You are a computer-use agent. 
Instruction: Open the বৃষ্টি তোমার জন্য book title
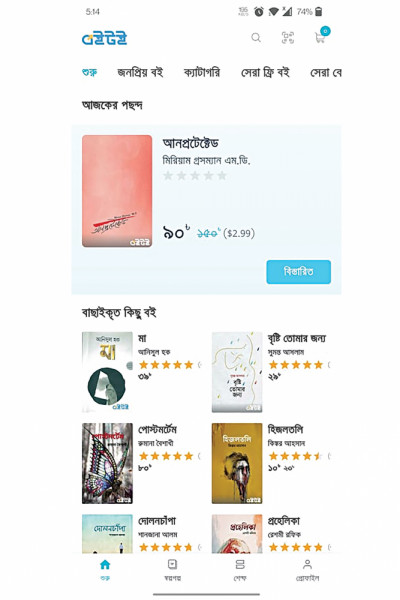[297, 338]
